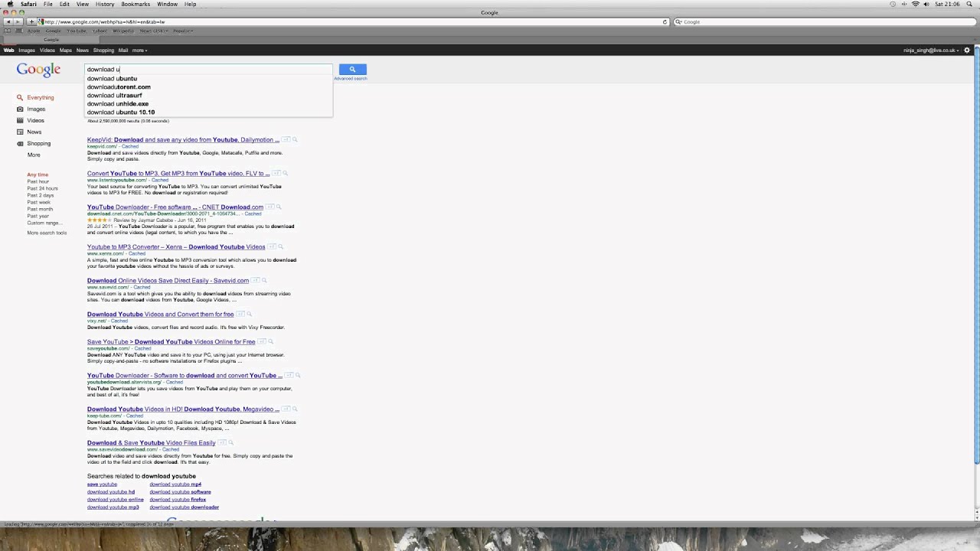Expand 'More' in the left sidebar

[x=34, y=155]
